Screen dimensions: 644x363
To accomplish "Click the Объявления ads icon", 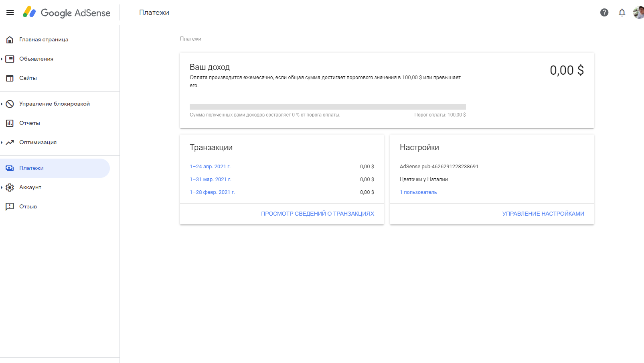I will coord(10,59).
